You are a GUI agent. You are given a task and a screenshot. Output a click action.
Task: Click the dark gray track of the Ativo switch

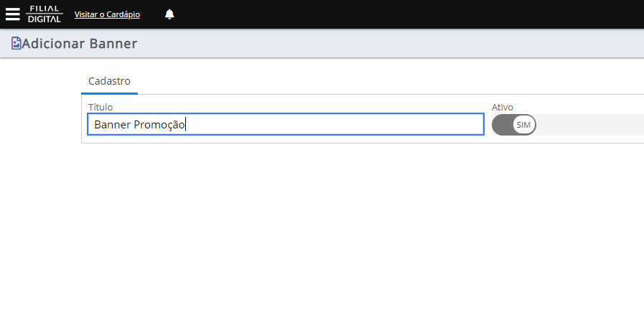pyautogui.click(x=503, y=125)
